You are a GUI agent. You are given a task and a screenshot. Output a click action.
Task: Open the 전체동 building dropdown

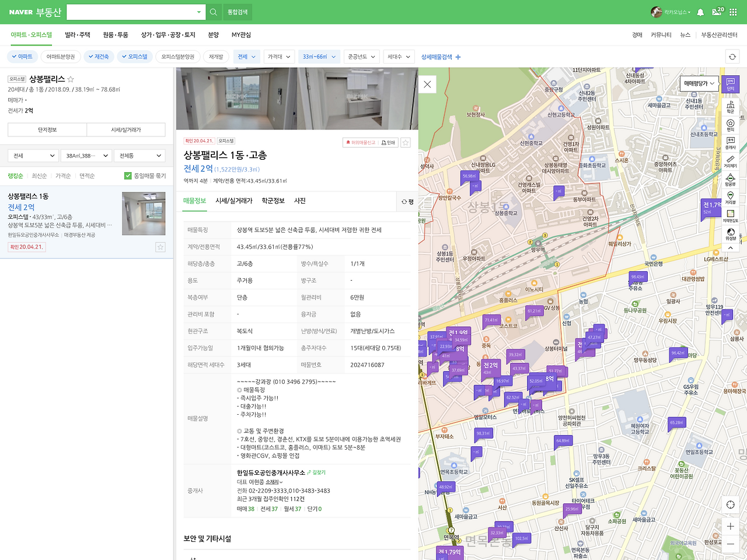click(x=140, y=156)
